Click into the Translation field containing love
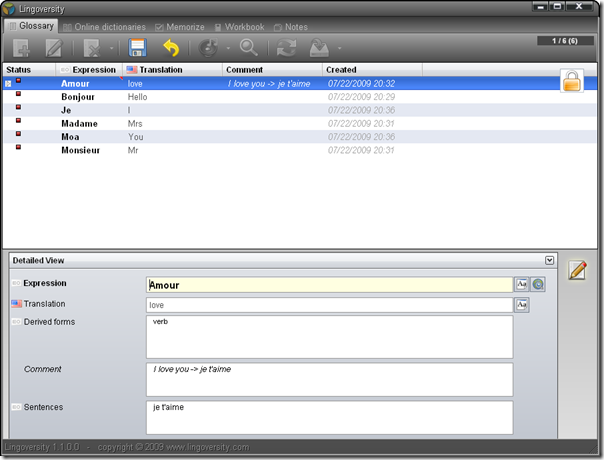The image size is (604, 460). tap(329, 305)
